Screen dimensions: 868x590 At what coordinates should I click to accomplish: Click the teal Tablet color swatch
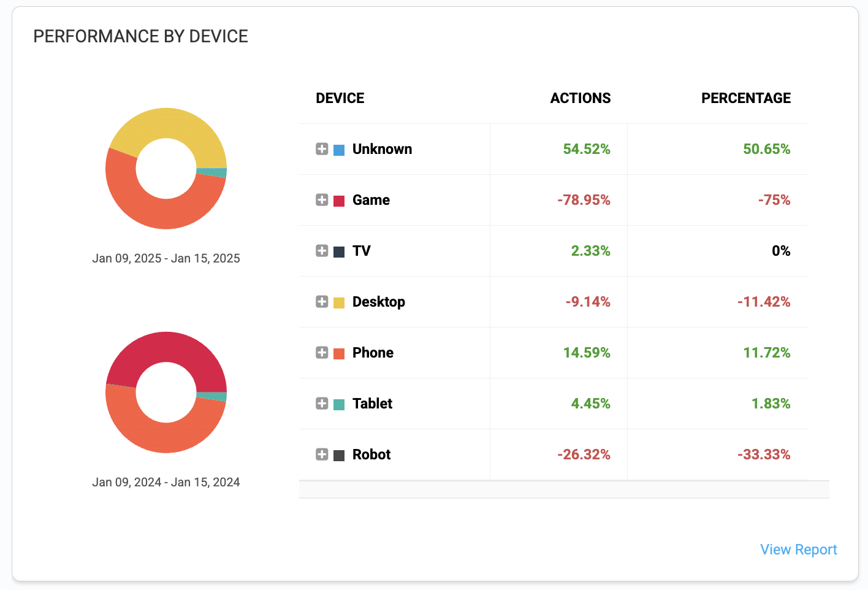339,404
